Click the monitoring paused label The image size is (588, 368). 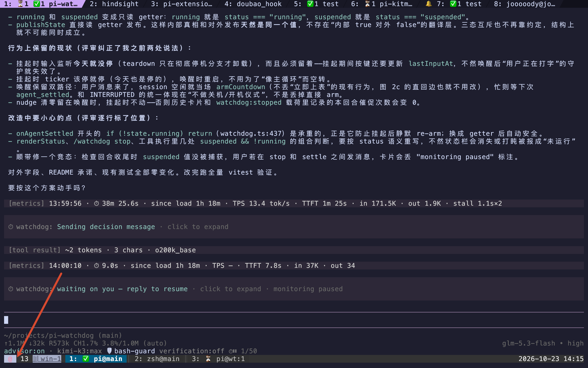tap(308, 289)
